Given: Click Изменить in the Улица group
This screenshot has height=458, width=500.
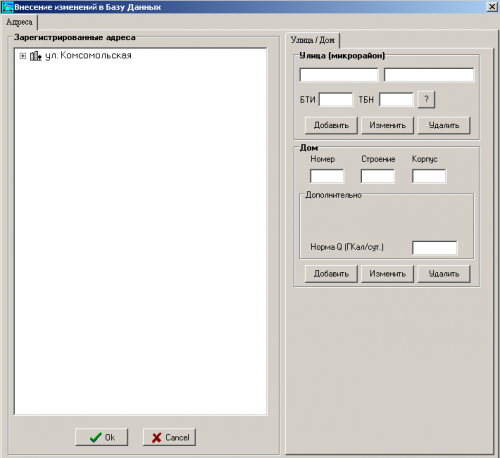Looking at the screenshot, I should click(x=387, y=125).
